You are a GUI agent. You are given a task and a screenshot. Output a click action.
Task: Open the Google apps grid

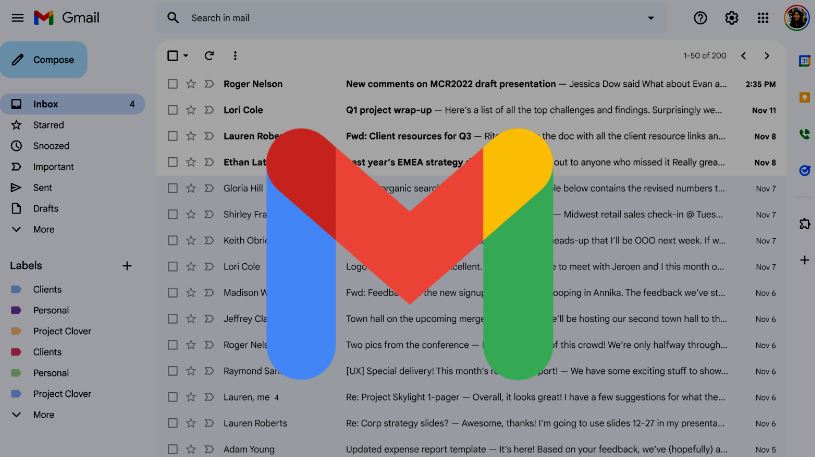point(763,18)
